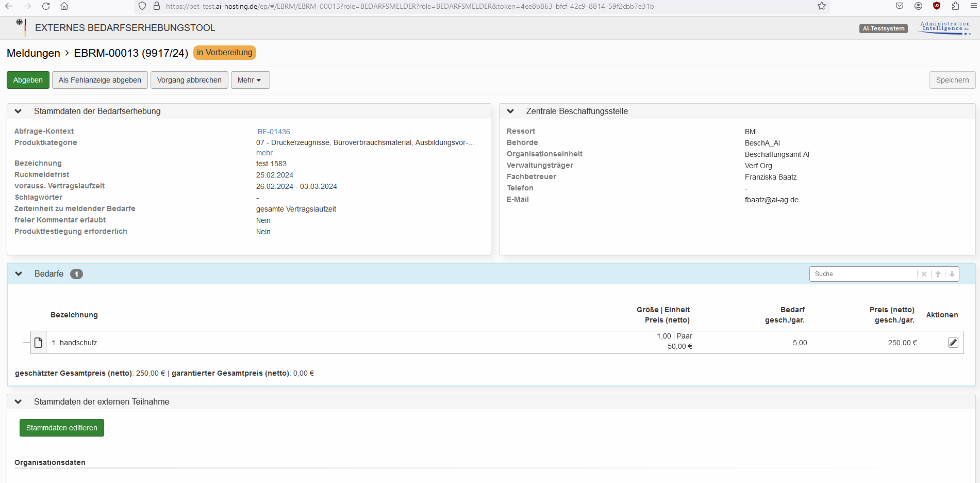Open the browser extensions puzzle icon
The height and width of the screenshot is (483, 980).
[x=955, y=6]
